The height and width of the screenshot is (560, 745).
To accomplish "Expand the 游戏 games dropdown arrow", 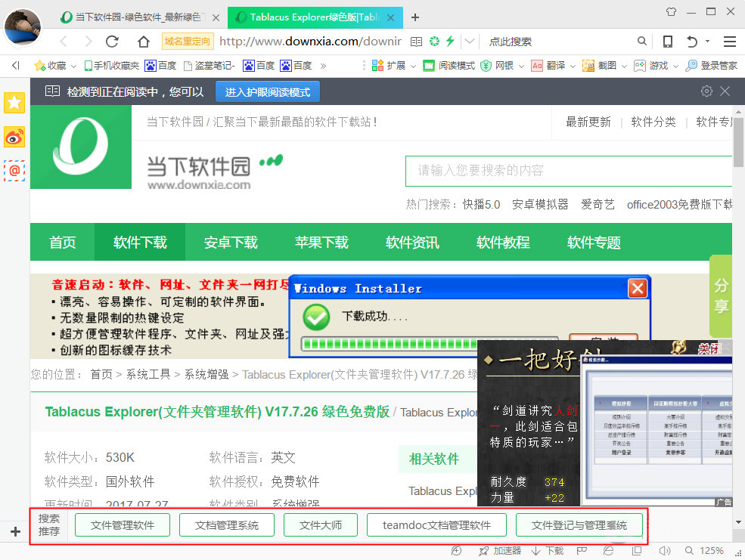I will tap(674, 66).
